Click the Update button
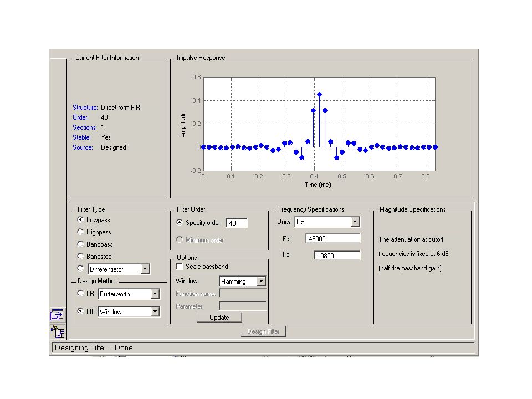This screenshot has width=532, height=399. click(x=219, y=317)
